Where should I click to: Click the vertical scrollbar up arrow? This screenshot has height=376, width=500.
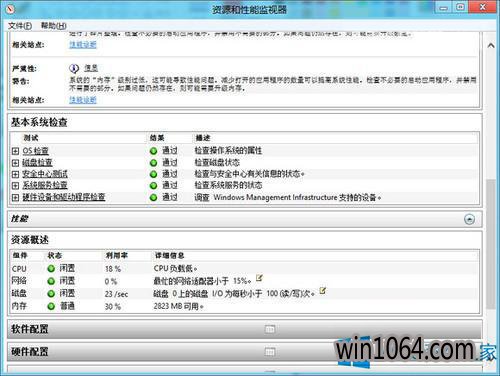tap(491, 46)
